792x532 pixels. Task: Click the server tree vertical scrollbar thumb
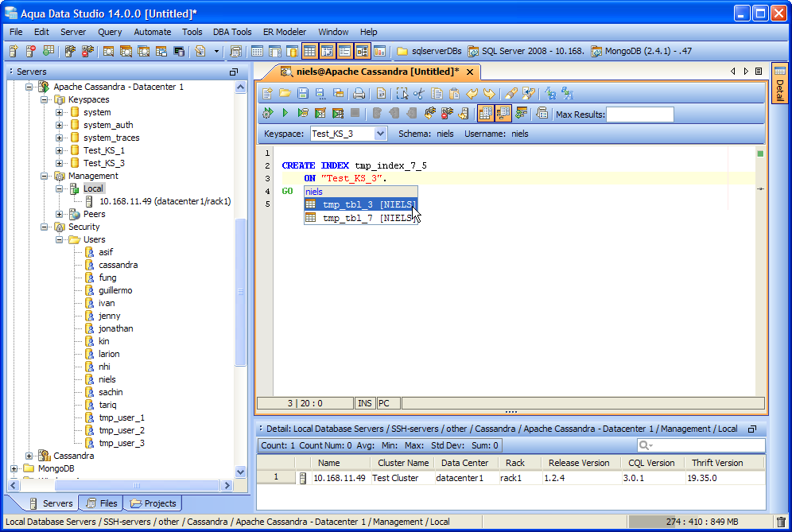click(240, 292)
